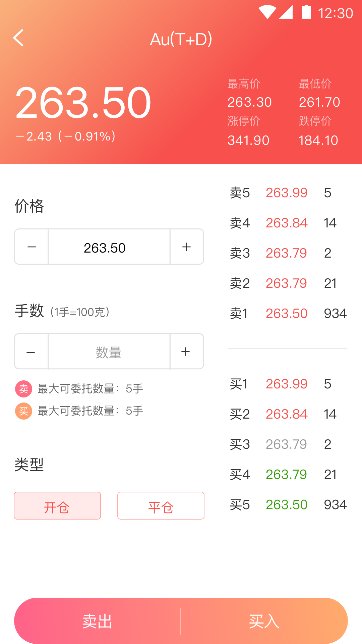Image resolution: width=362 pixels, height=644 pixels.
Task: Select 买5 order book row at 263.50
Action: [288, 505]
